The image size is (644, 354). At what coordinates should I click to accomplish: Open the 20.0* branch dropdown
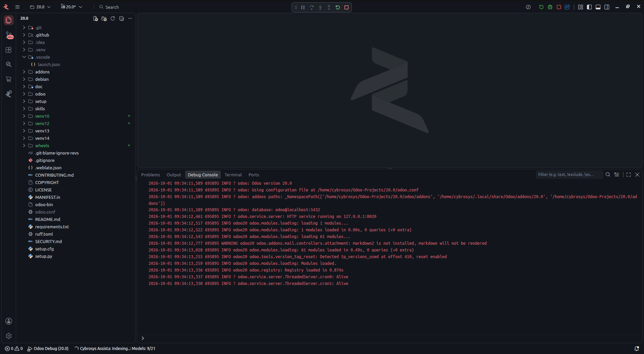71,7
